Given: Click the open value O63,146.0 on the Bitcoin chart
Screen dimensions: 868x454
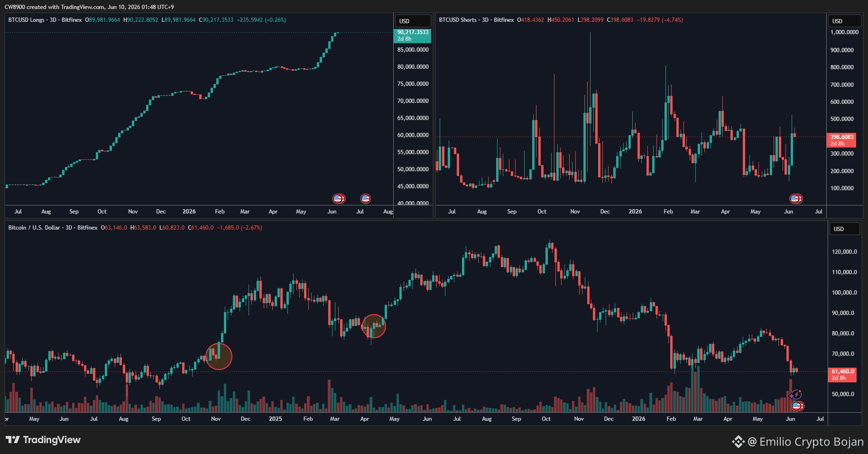Looking at the screenshot, I should 114,228.
